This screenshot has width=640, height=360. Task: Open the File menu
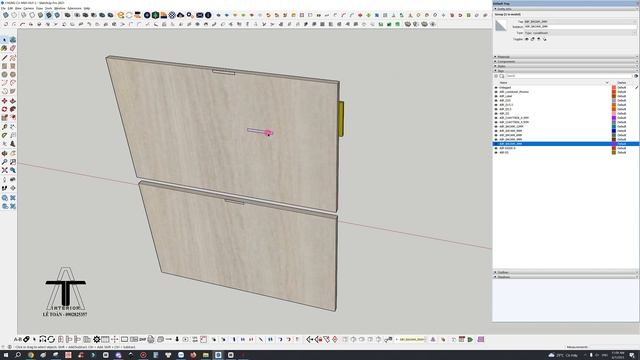[x=3, y=8]
